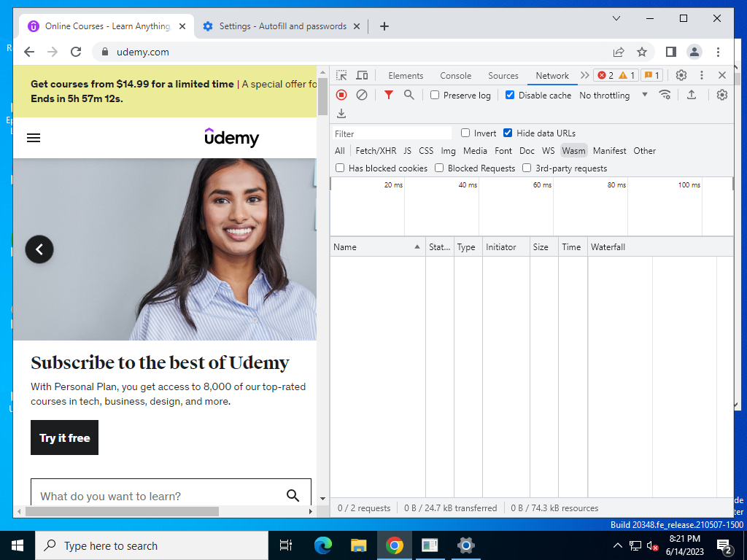747x560 pixels.
Task: Filter requests by Fetch/XHR
Action: [376, 150]
